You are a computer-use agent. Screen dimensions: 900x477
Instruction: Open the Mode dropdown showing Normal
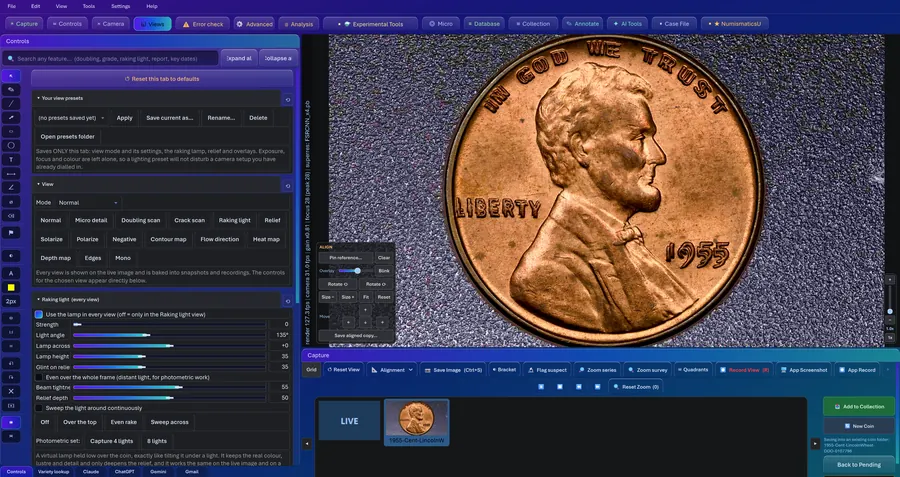coord(88,203)
